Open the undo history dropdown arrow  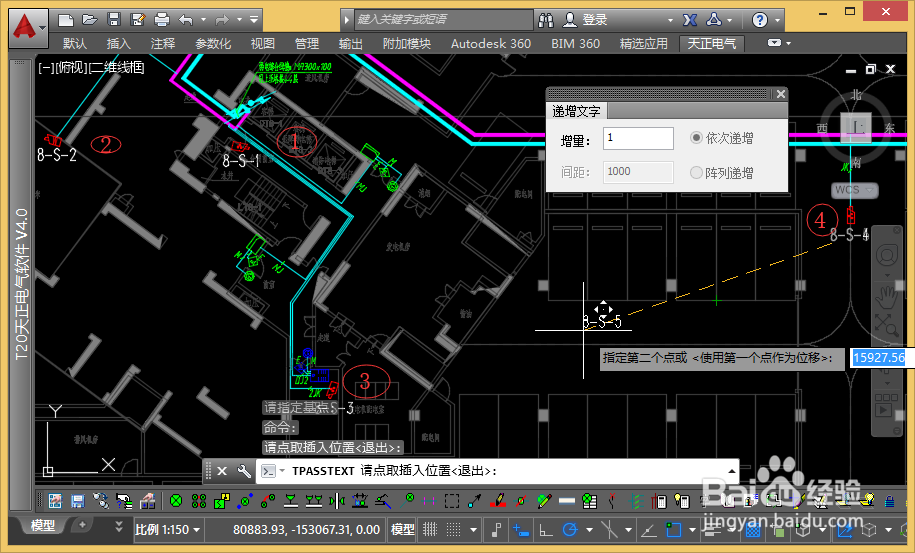(x=203, y=20)
